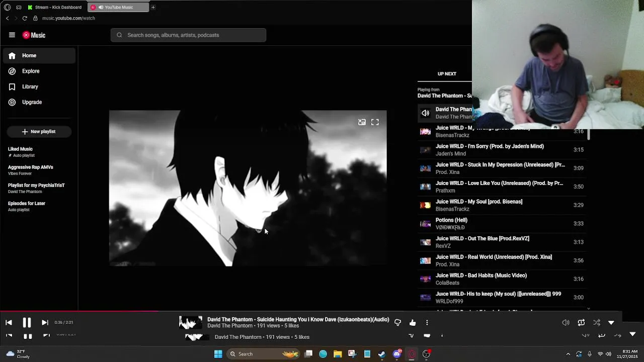
Task: Click the speaker icon on playing queue item
Action: click(x=426, y=113)
